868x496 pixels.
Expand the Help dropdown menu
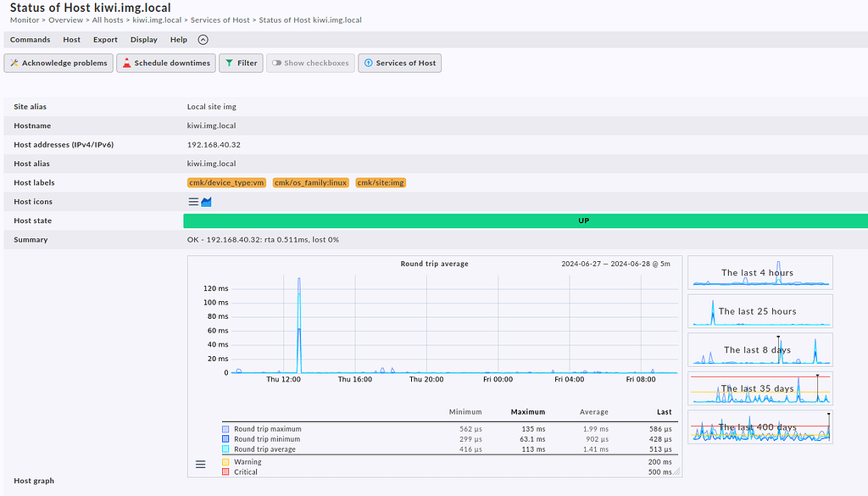click(x=178, y=40)
